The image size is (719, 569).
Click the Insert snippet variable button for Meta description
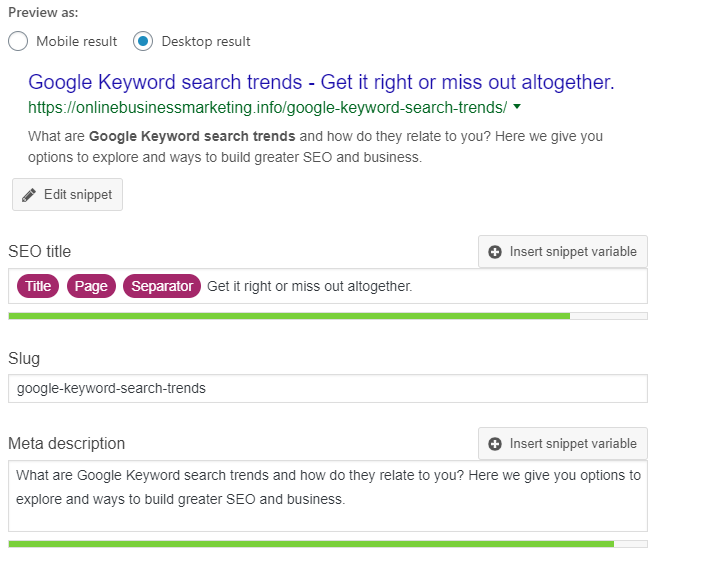click(563, 444)
